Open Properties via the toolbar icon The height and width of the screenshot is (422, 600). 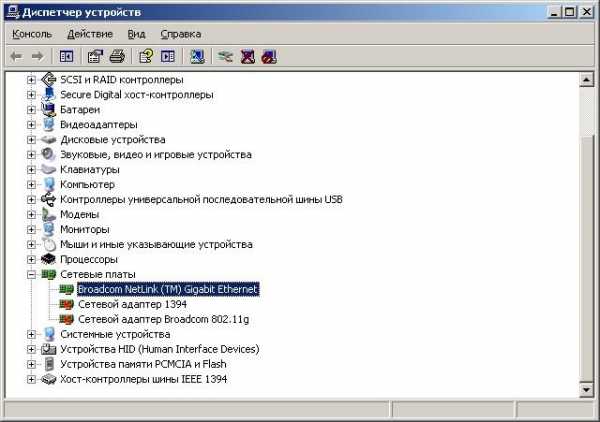95,57
